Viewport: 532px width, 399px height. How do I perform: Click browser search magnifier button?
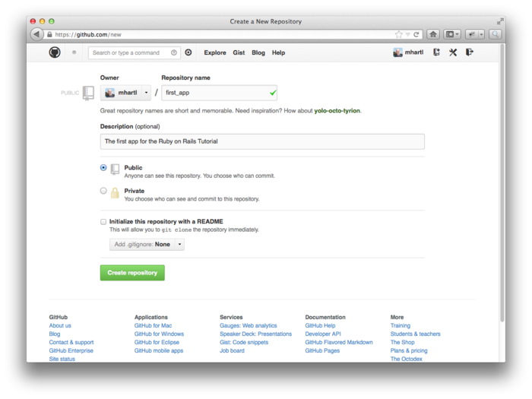point(496,34)
